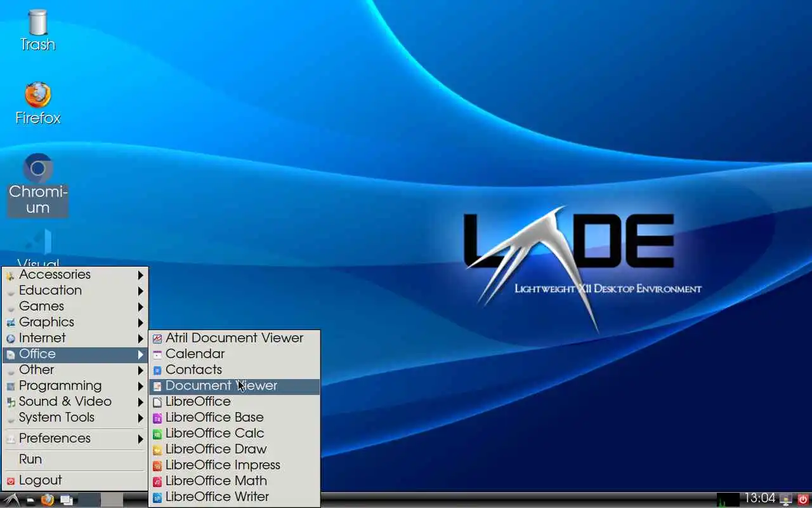
Task: Expand the Games submenu arrow
Action: pyautogui.click(x=141, y=307)
